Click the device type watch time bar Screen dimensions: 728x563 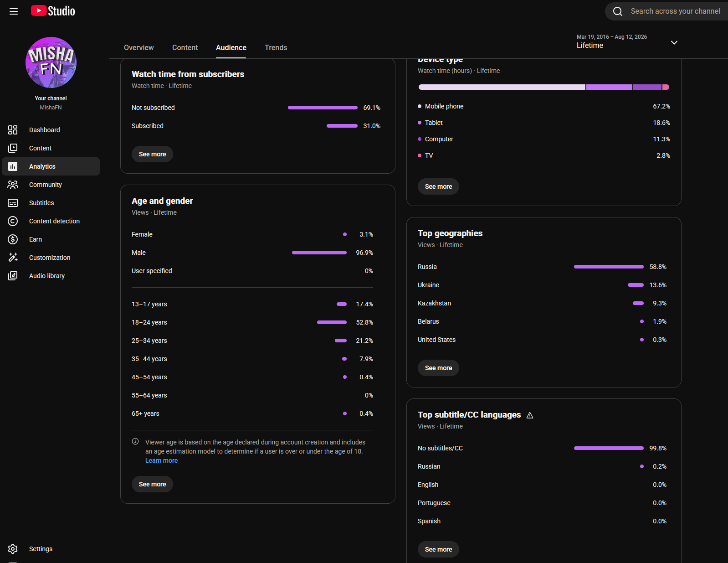click(544, 87)
